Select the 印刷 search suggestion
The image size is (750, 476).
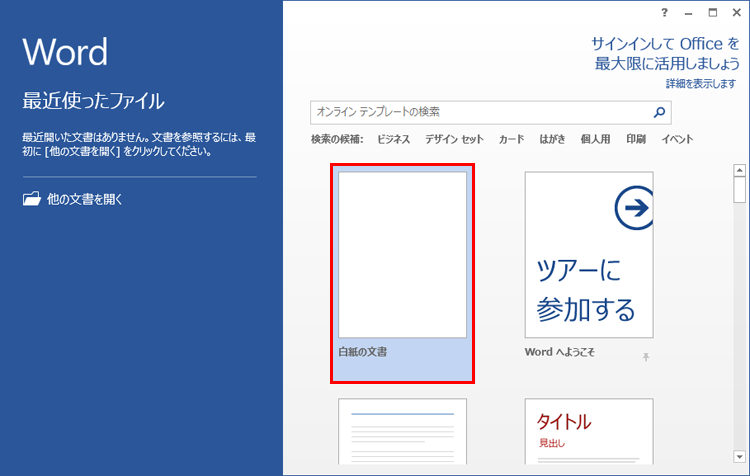pos(636,139)
